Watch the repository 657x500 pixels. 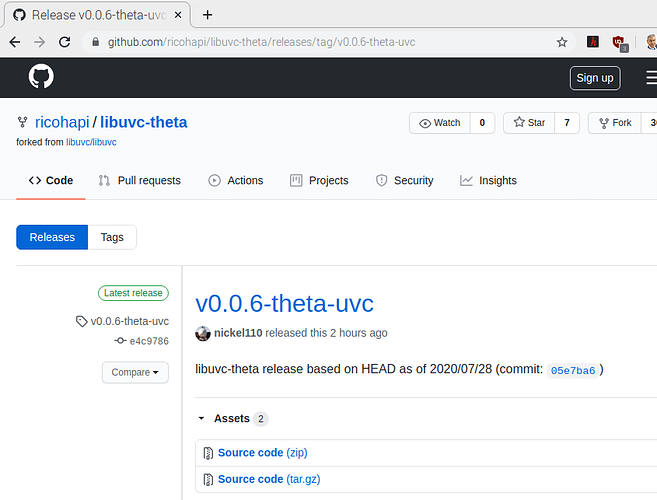(x=440, y=123)
